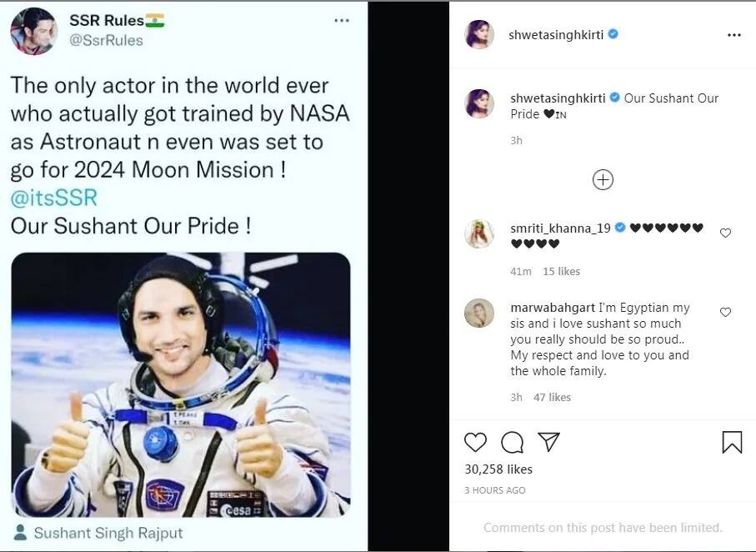This screenshot has height=552, width=756.
Task: Share post via paper plane icon
Action: click(x=548, y=442)
